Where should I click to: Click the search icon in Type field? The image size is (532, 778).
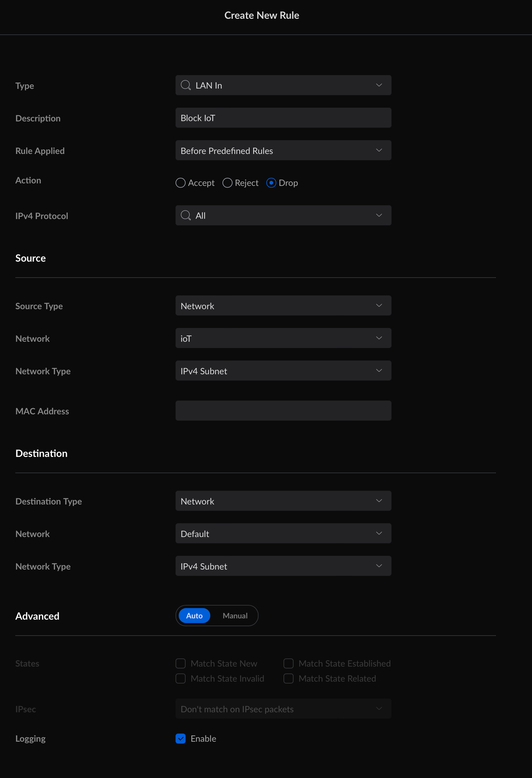[x=186, y=85]
